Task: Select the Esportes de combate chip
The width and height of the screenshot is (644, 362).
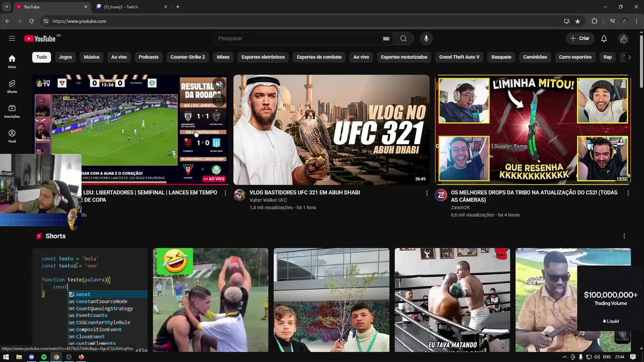Action: pos(319,57)
